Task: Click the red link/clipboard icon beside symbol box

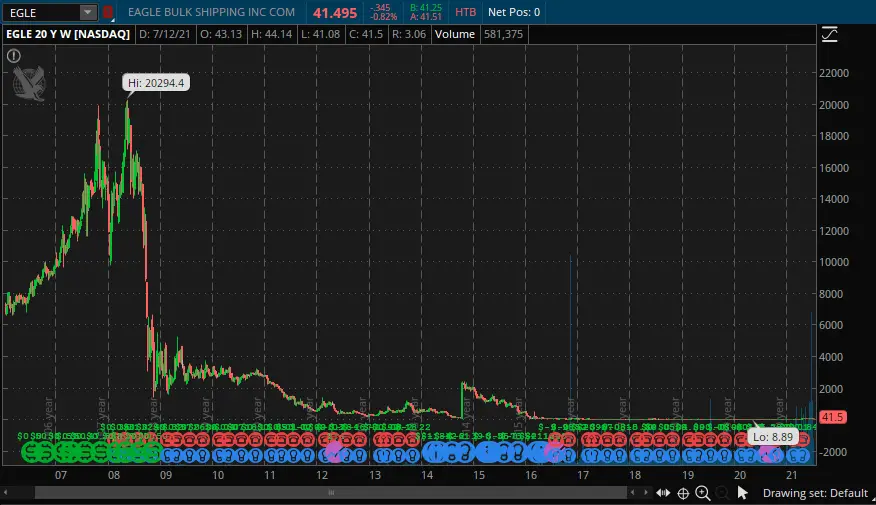Action: point(107,12)
